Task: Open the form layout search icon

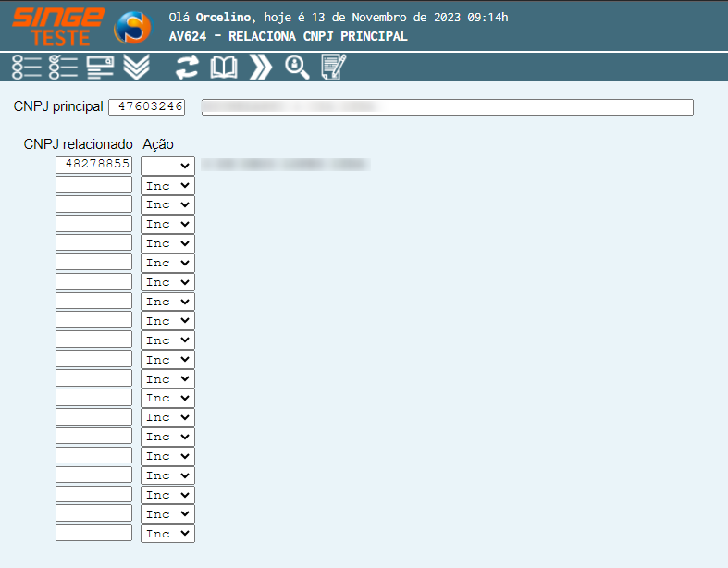Action: (x=100, y=67)
